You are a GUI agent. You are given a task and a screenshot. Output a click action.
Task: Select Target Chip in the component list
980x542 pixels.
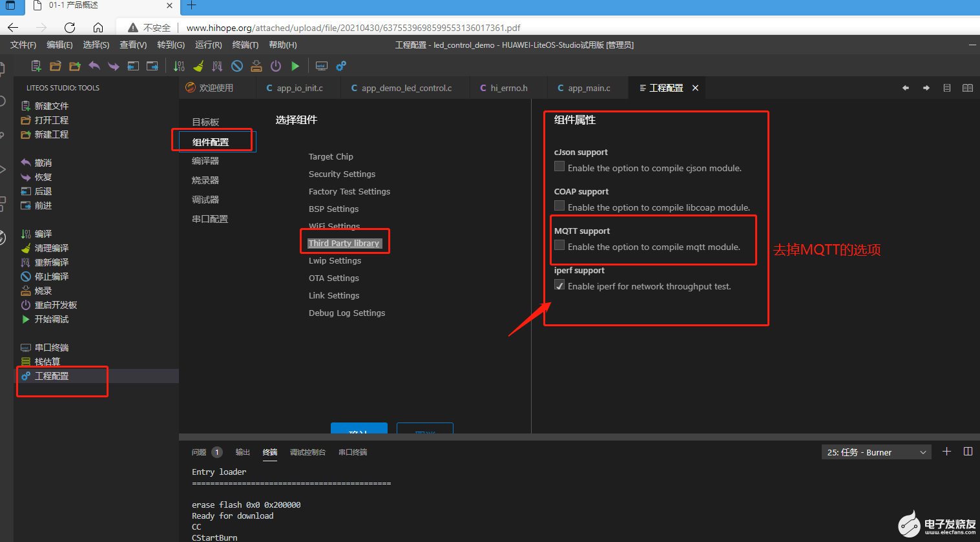[331, 156]
